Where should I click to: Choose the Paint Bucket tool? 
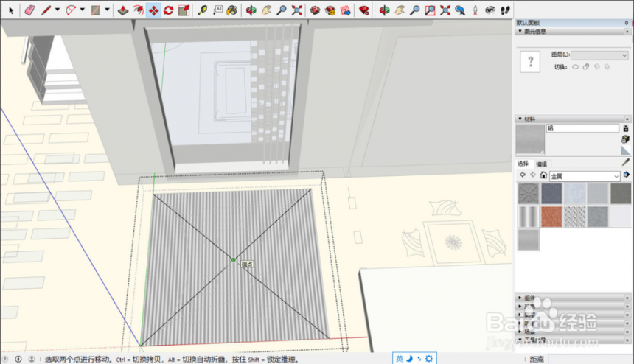tap(231, 10)
